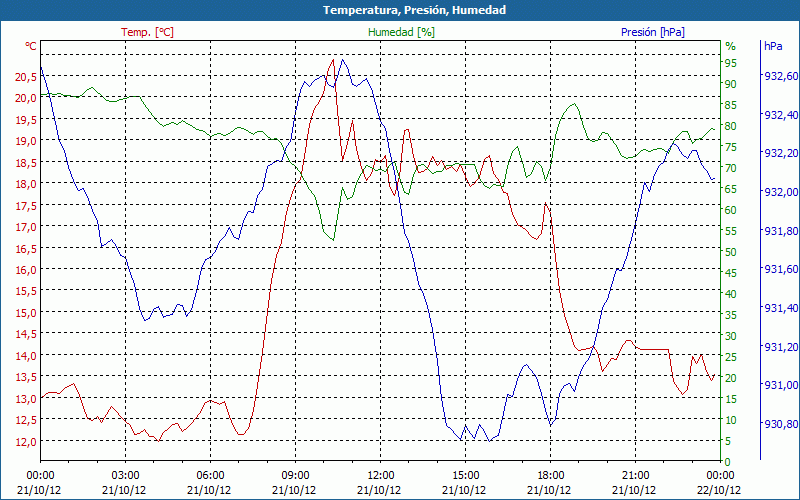Click temperature axis value '17,5'
Viewport: 800px width, 500px height.
point(26,206)
